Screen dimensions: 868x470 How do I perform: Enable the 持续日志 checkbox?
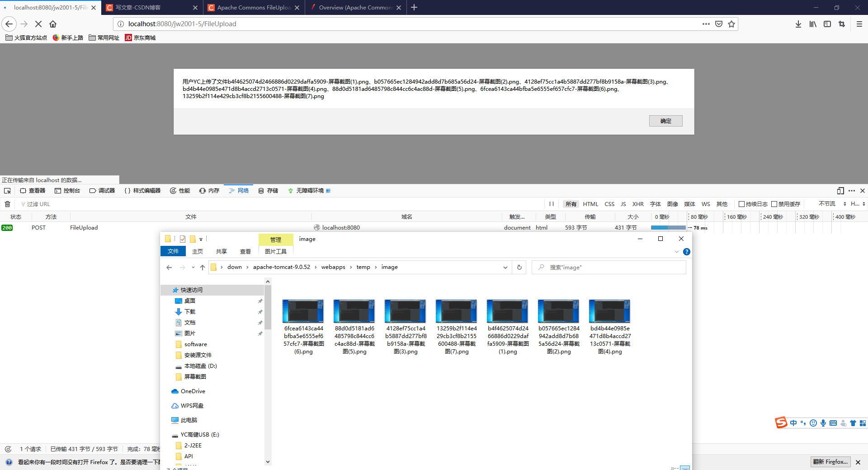742,204
